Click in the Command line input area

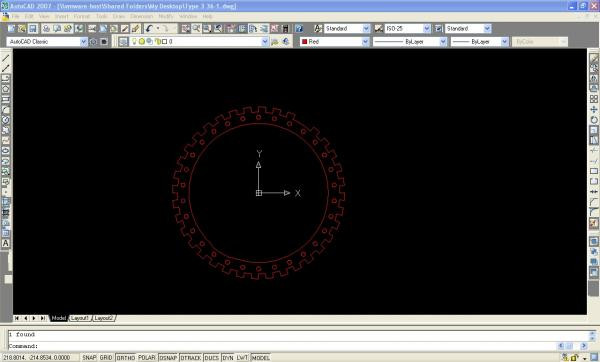(298, 346)
